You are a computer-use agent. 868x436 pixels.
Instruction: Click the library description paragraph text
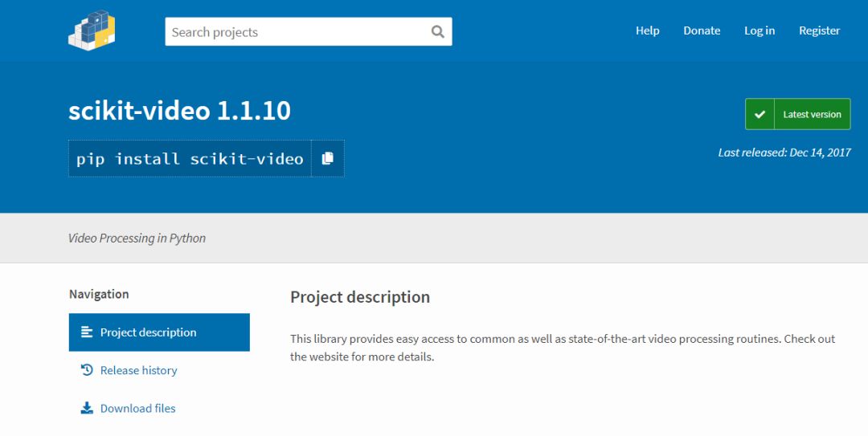(x=563, y=348)
